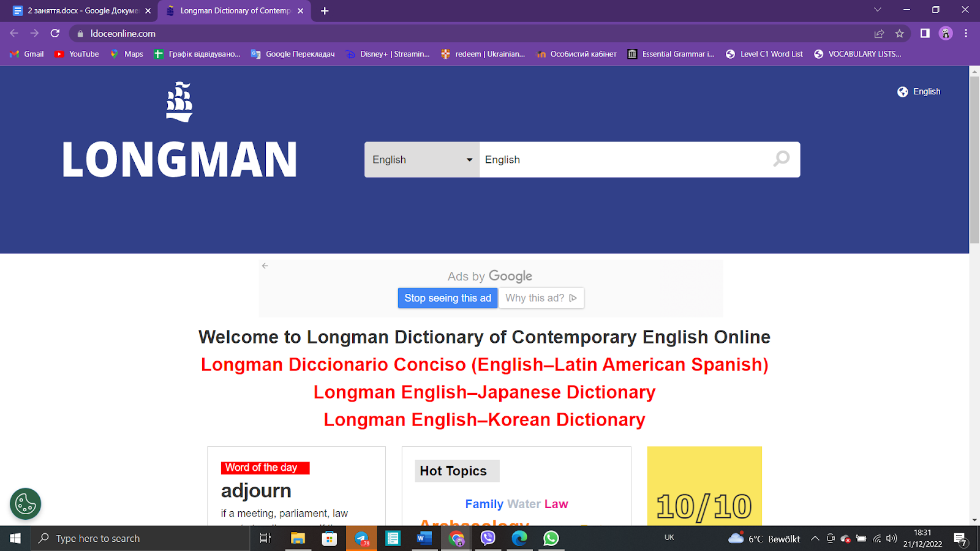Screen dimensions: 980x551
Task: Click the yellow 10/10 banner
Action: pyautogui.click(x=704, y=486)
